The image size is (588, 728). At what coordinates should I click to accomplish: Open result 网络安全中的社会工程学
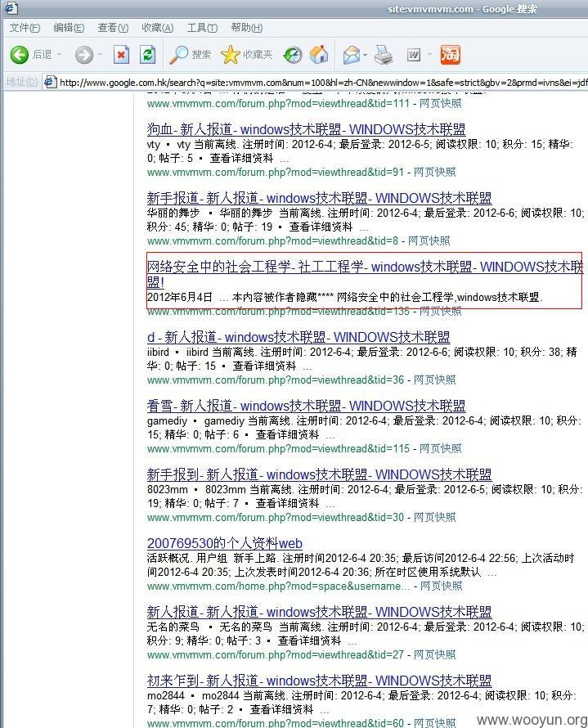click(x=365, y=274)
